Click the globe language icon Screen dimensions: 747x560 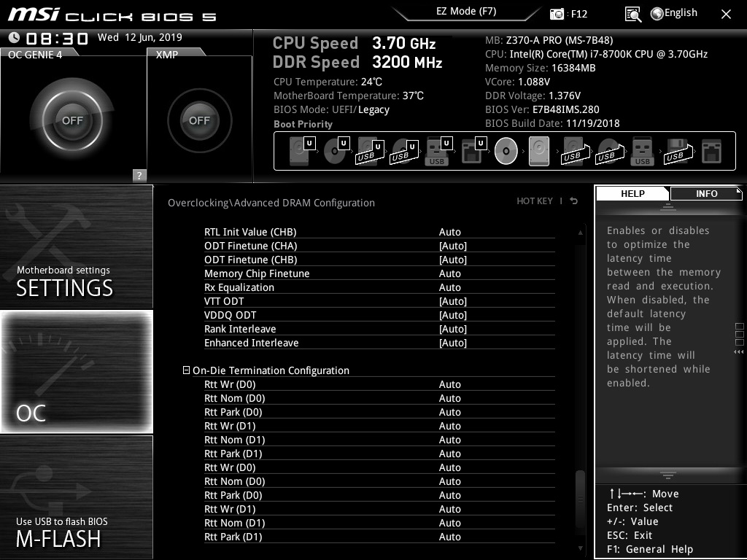657,14
